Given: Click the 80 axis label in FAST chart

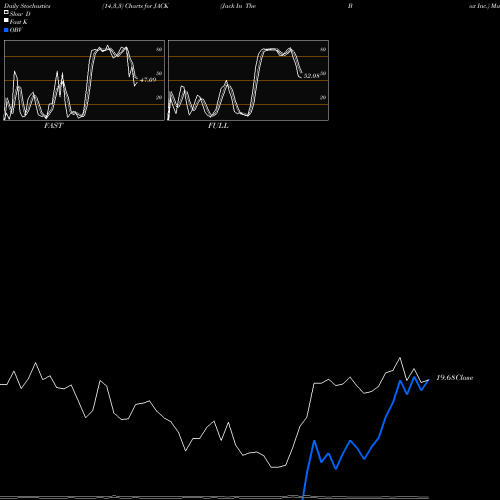Looking at the screenshot, I should tap(159, 49).
